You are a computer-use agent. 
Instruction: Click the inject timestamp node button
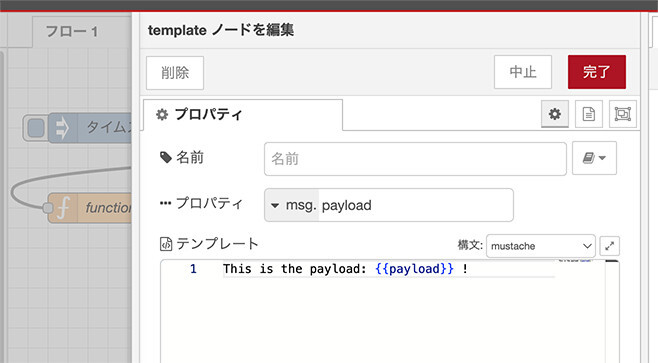(36, 128)
